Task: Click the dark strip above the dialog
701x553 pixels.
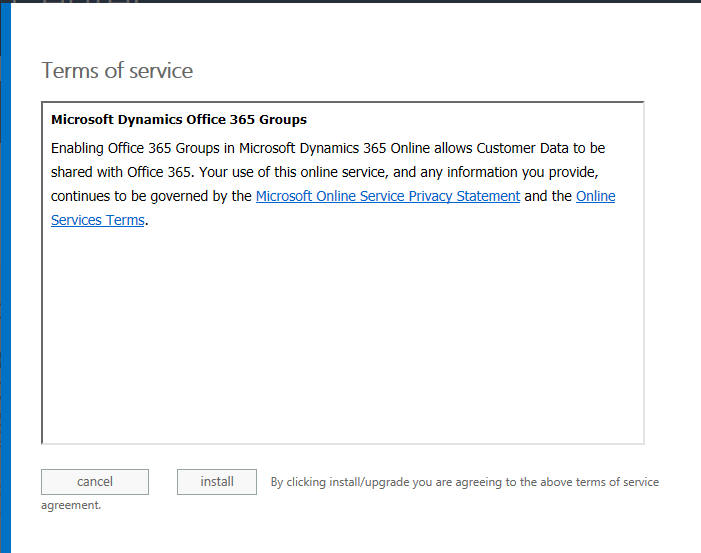Action: coord(350,1)
